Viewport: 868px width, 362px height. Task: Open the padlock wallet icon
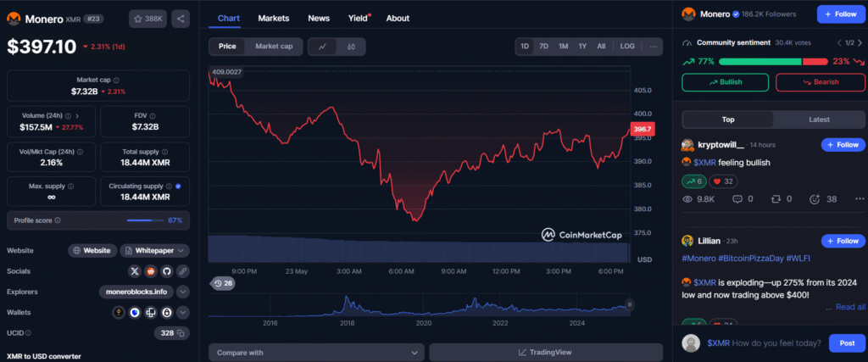tap(167, 313)
